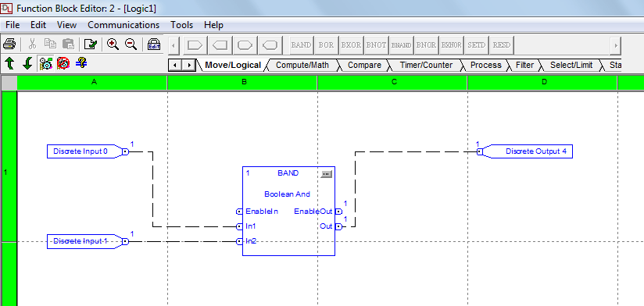The image size is (644, 306).
Task: Open the Edit menu
Action: click(38, 25)
